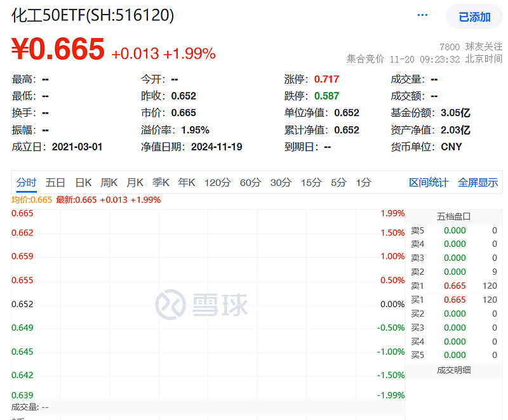This screenshot has height=420, width=508.
Task: Select the 五档盘口 panel header
Action: [453, 216]
